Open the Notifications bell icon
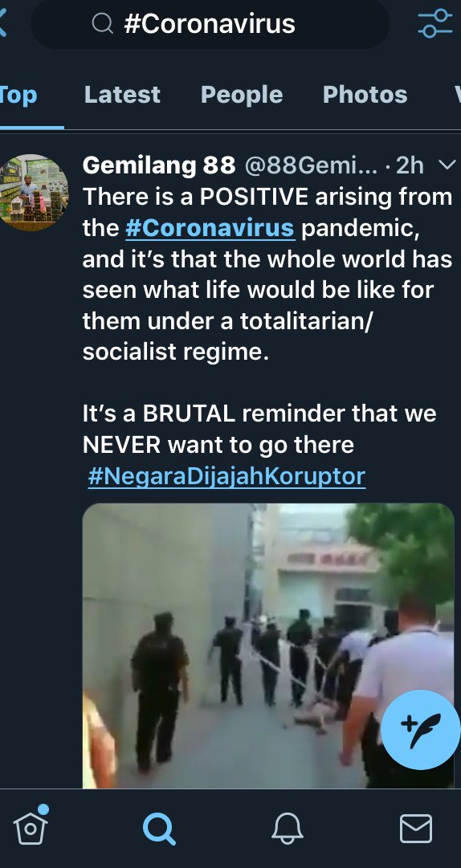This screenshot has width=461, height=868. click(288, 829)
